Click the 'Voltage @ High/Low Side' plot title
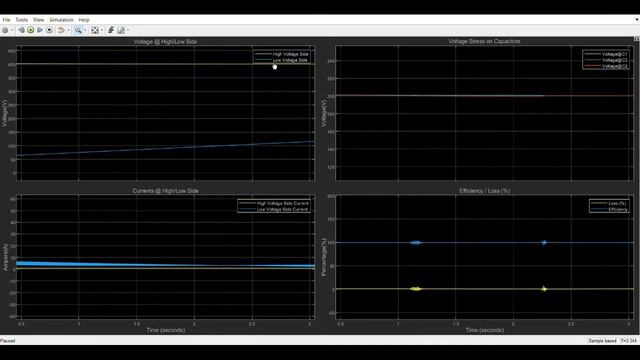This screenshot has height=360, width=640. point(165,42)
